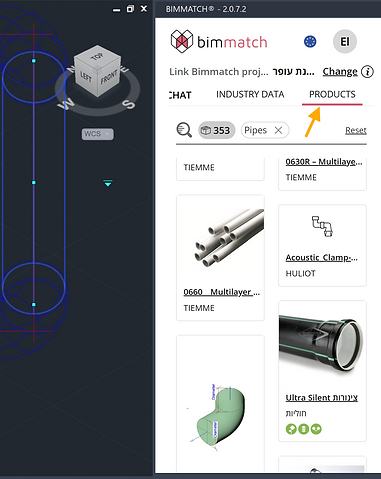Open the WCS coordinate system dropdown

[98, 134]
